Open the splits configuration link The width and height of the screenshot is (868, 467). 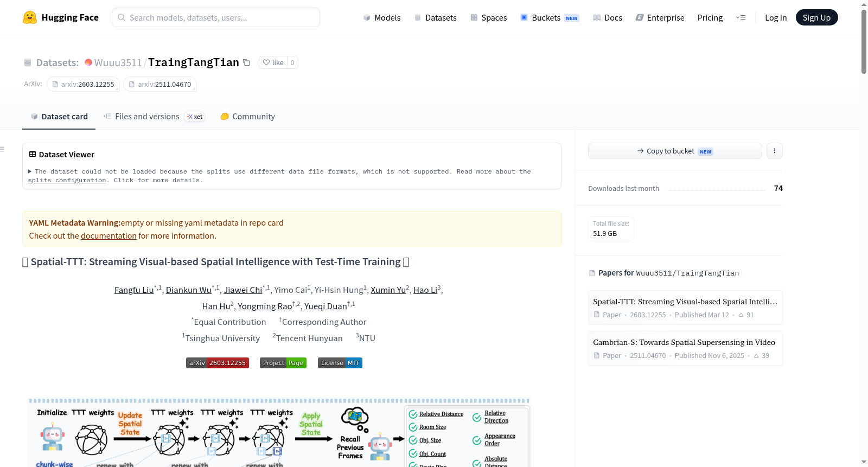pyautogui.click(x=67, y=181)
